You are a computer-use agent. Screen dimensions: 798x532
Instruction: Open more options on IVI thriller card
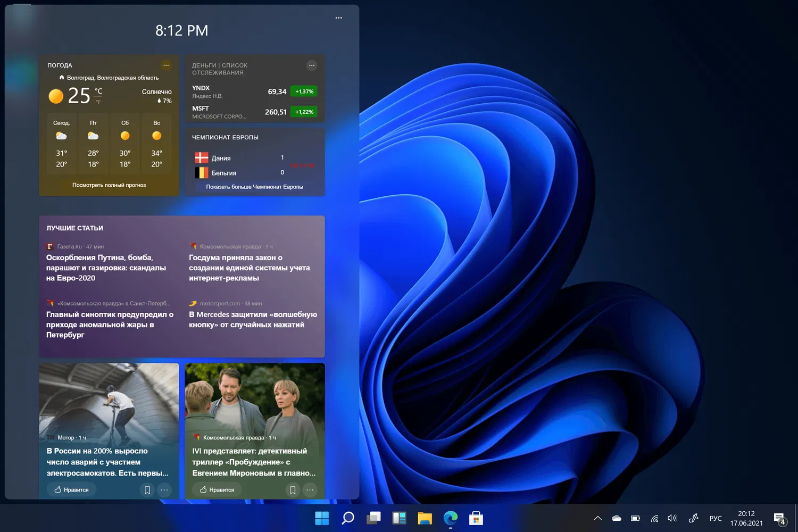click(310, 490)
